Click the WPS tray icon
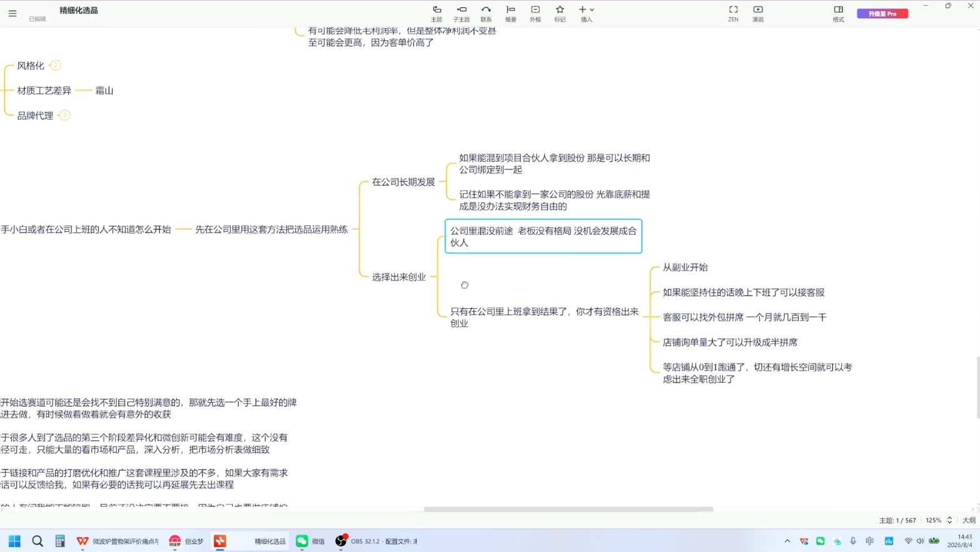This screenshot has width=980, height=552. click(804, 541)
